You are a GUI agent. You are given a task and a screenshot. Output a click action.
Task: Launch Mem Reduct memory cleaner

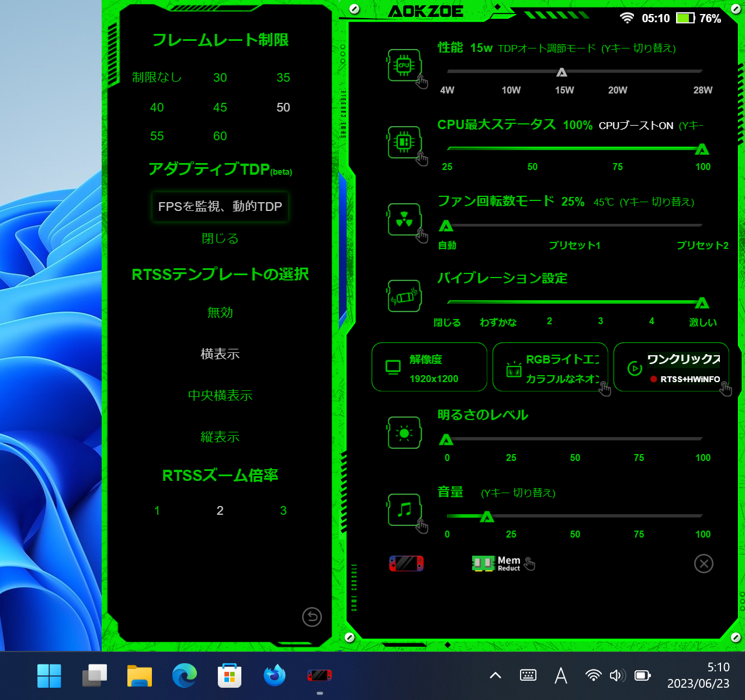496,563
